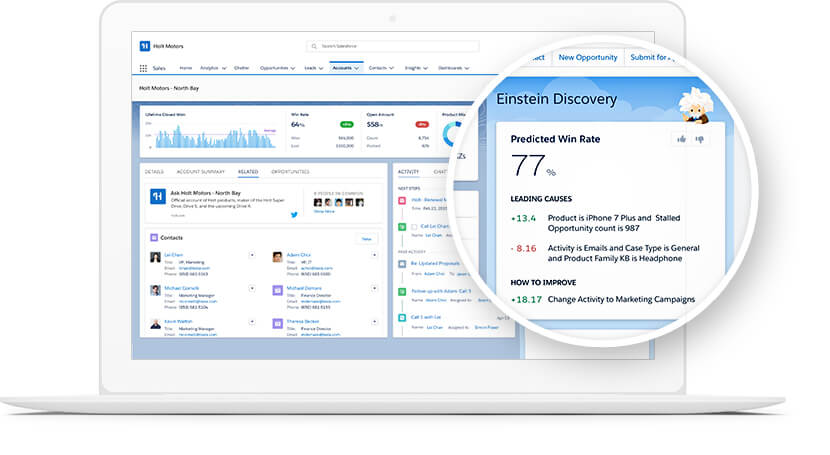This screenshot has height=455, width=830.
Task: Open Theresa Becker's row action menu
Action: point(374,322)
